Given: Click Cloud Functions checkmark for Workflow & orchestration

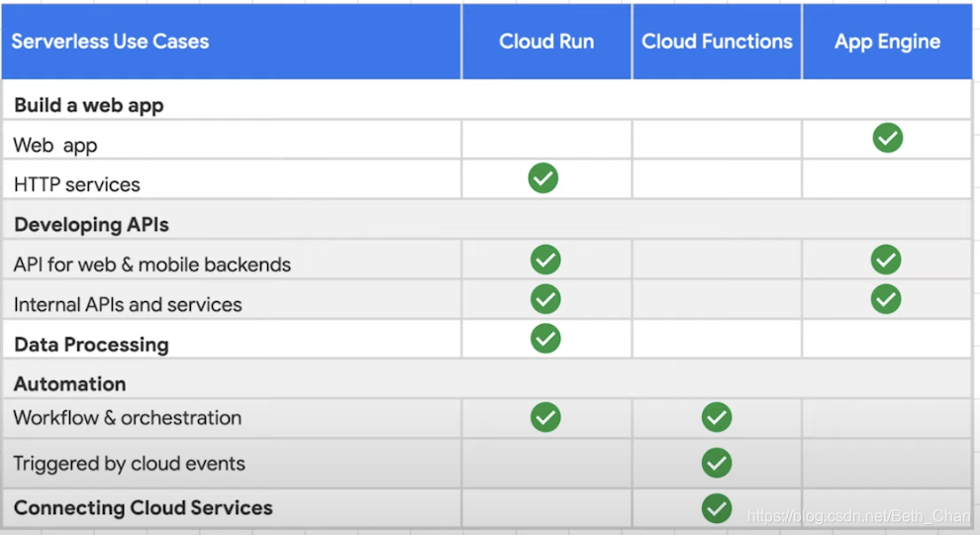Looking at the screenshot, I should coord(717,417).
